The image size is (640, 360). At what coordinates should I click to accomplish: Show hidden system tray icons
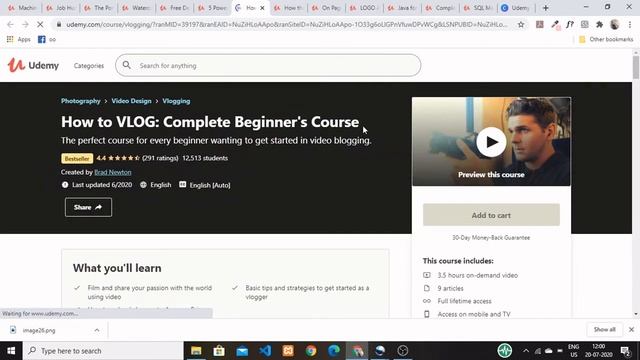pyautogui.click(x=526, y=351)
